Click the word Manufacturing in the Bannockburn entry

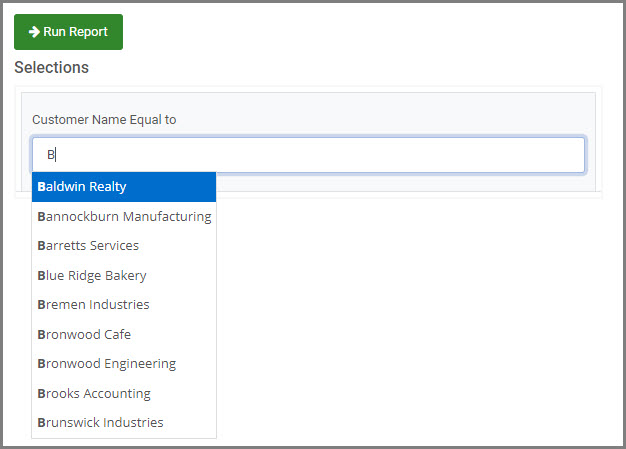(x=167, y=216)
